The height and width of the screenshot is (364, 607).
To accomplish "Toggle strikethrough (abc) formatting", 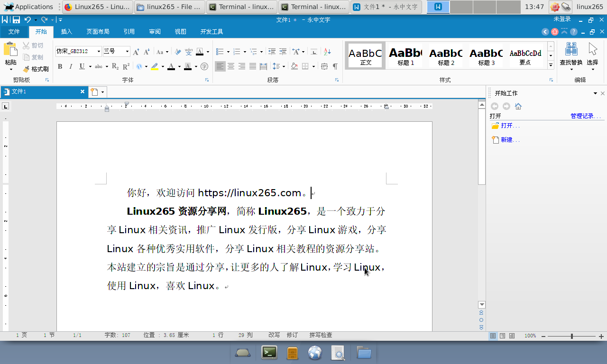I will tap(99, 66).
